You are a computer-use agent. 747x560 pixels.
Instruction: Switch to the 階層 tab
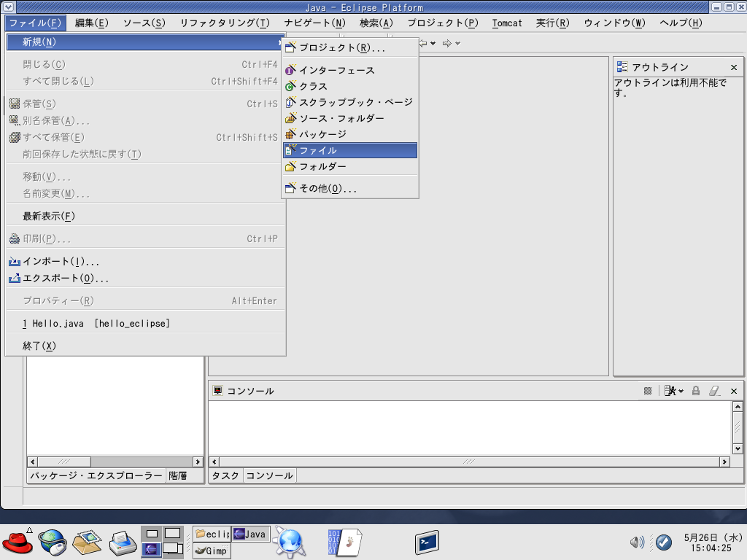[178, 475]
